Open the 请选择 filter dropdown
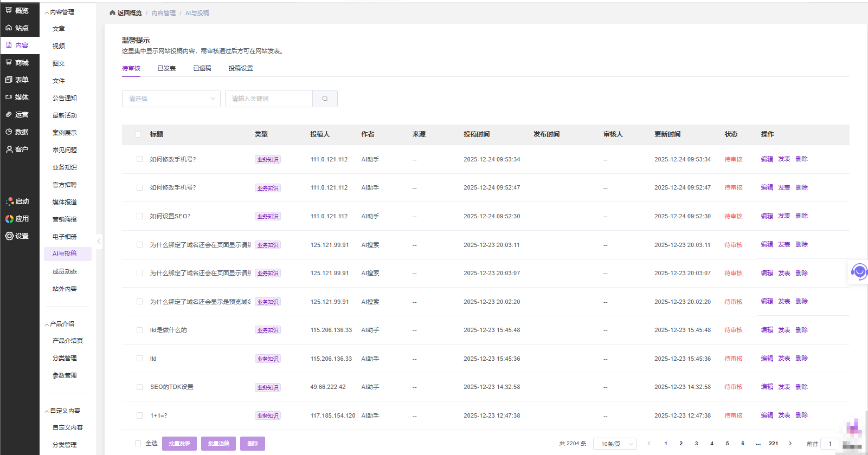Screen dimensions: 868x455 point(171,99)
